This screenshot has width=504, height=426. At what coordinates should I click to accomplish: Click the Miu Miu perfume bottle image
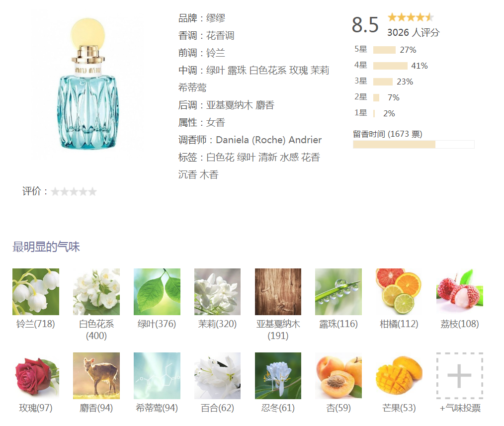point(88,84)
